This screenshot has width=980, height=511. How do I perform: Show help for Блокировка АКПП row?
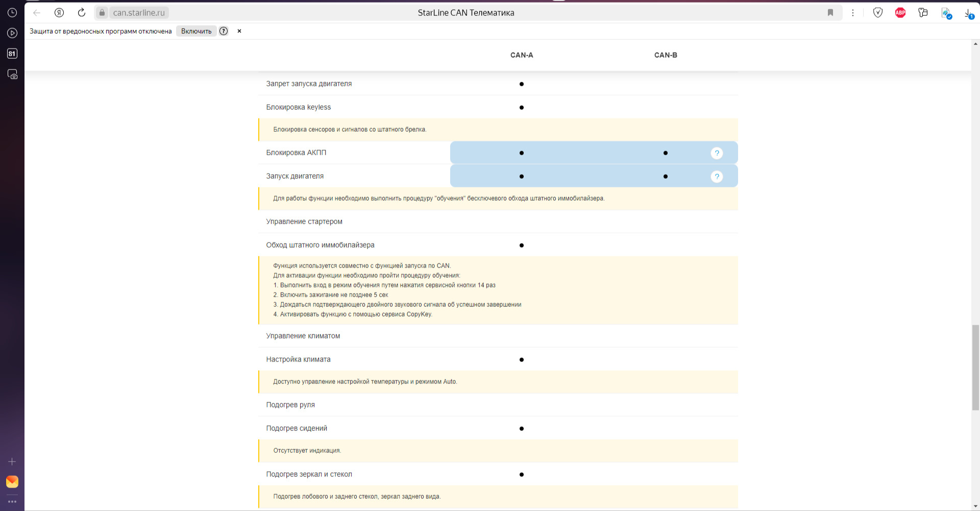click(717, 153)
